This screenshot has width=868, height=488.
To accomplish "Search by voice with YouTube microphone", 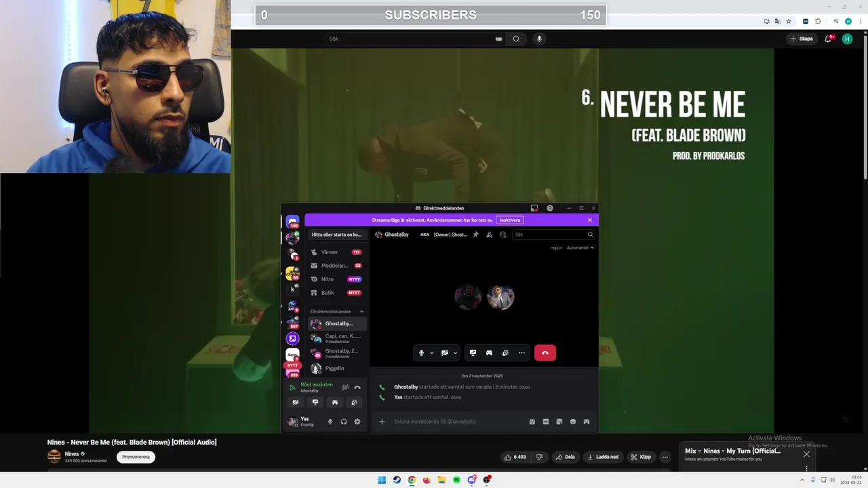I will 540,39.
